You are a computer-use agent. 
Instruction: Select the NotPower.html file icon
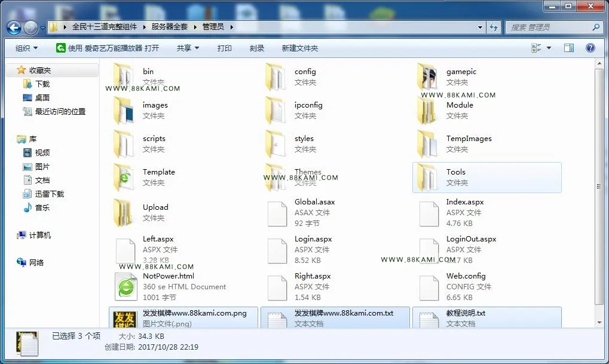(126, 287)
